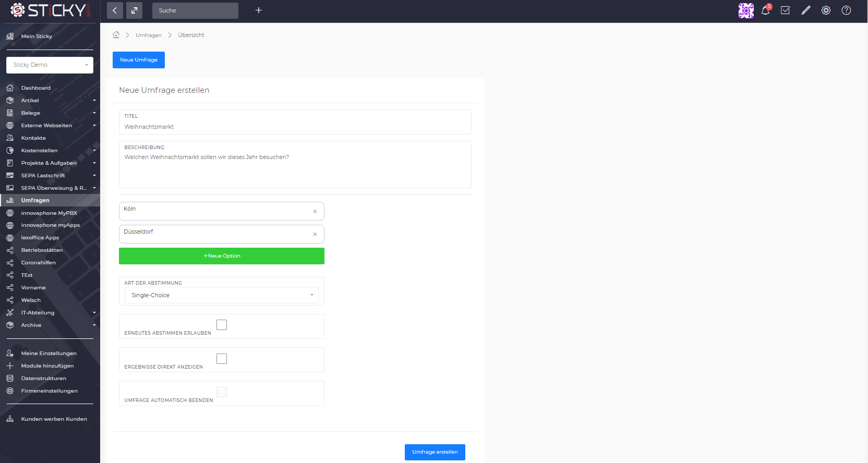The height and width of the screenshot is (463, 868).
Task: Enable Ergebnisse direkt anzeigen checkbox
Action: click(222, 359)
